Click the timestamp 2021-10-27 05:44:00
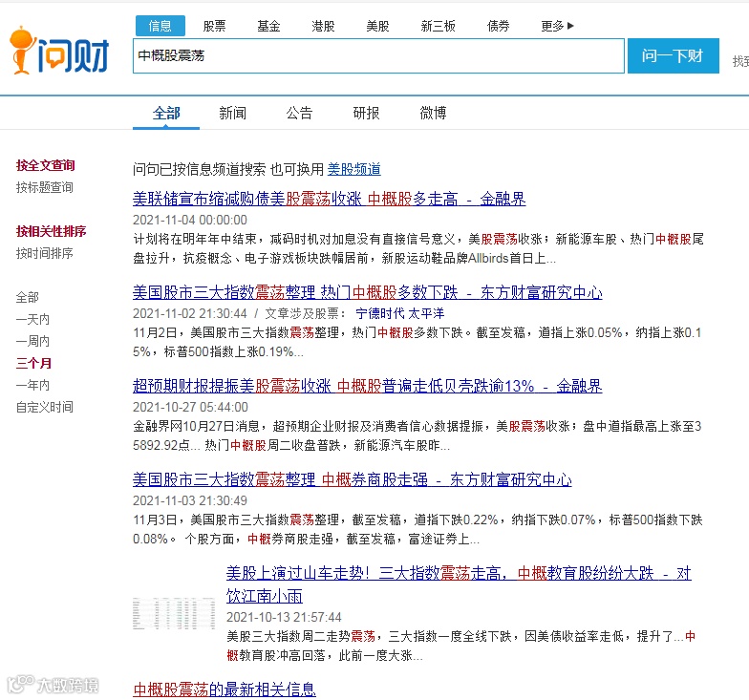 click(x=191, y=407)
